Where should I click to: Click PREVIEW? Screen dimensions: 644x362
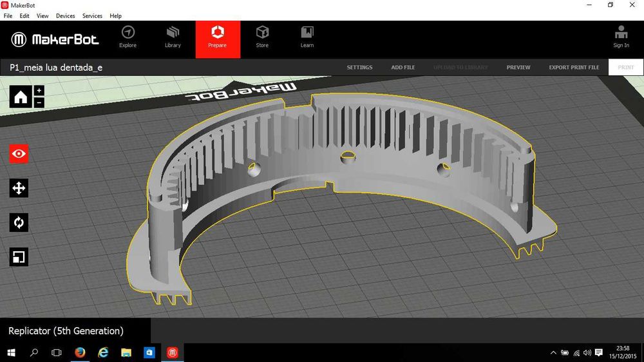click(518, 68)
